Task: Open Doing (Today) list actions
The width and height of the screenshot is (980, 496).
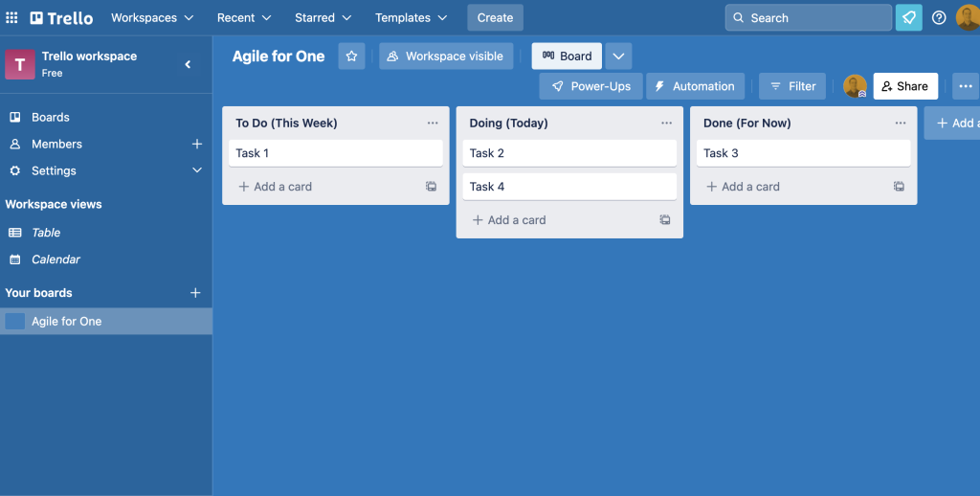Action: tap(666, 124)
